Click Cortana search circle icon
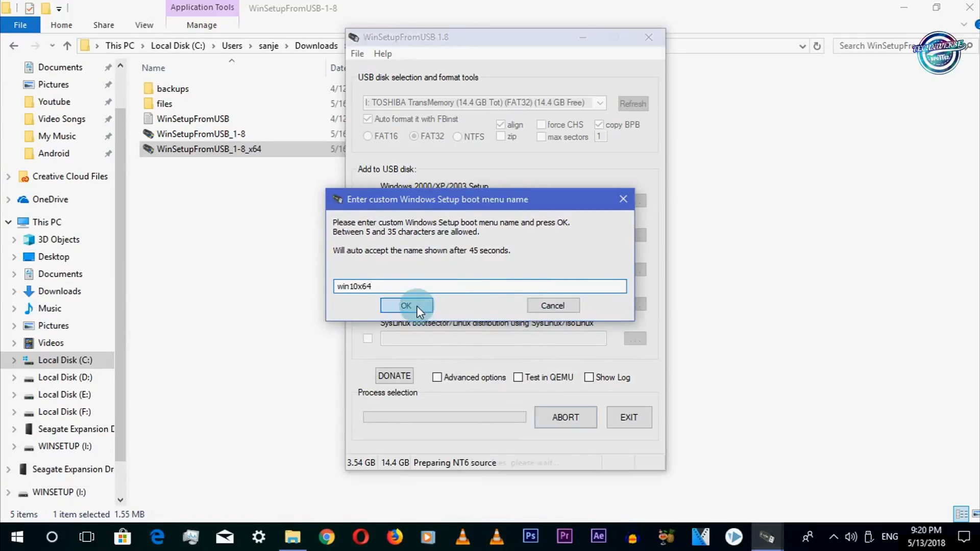The image size is (980, 551). [52, 537]
